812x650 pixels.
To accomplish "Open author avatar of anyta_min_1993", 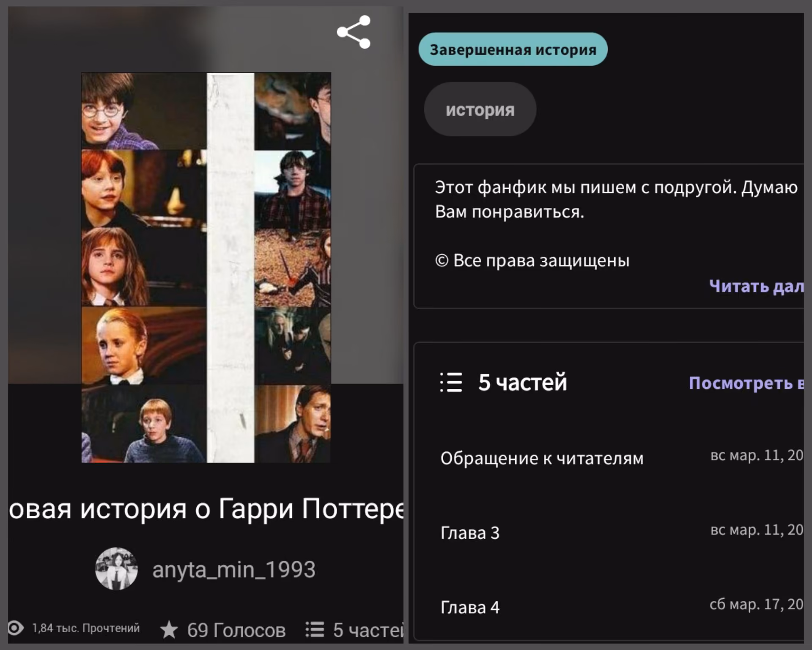I will [116, 569].
